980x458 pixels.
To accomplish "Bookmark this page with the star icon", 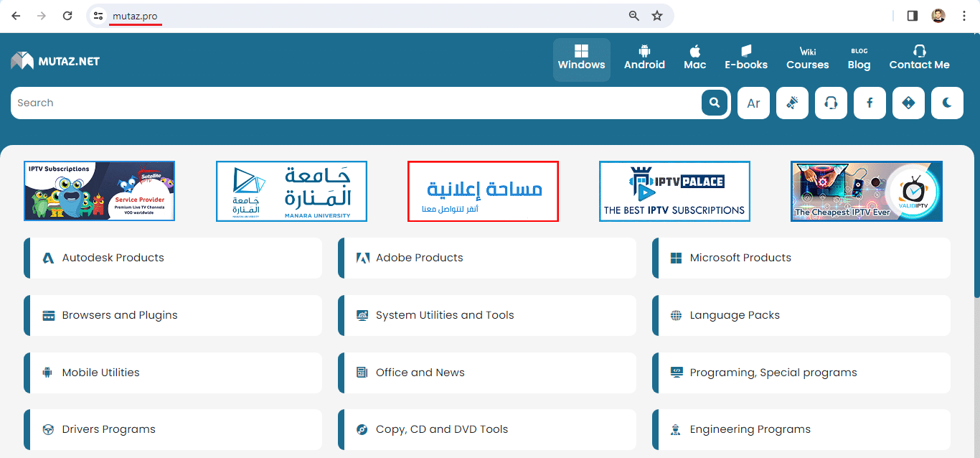I will coord(657,16).
